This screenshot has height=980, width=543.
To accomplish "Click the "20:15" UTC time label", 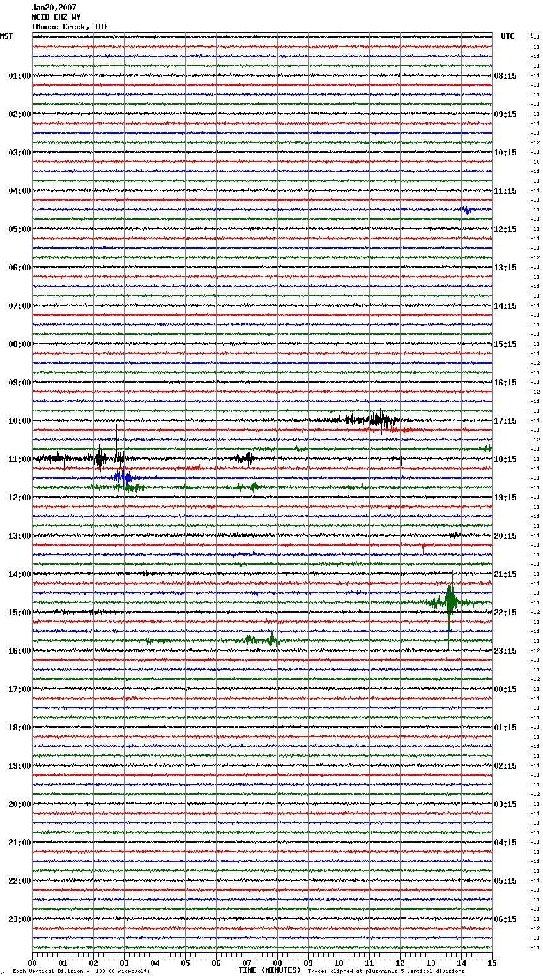I will coord(505,536).
